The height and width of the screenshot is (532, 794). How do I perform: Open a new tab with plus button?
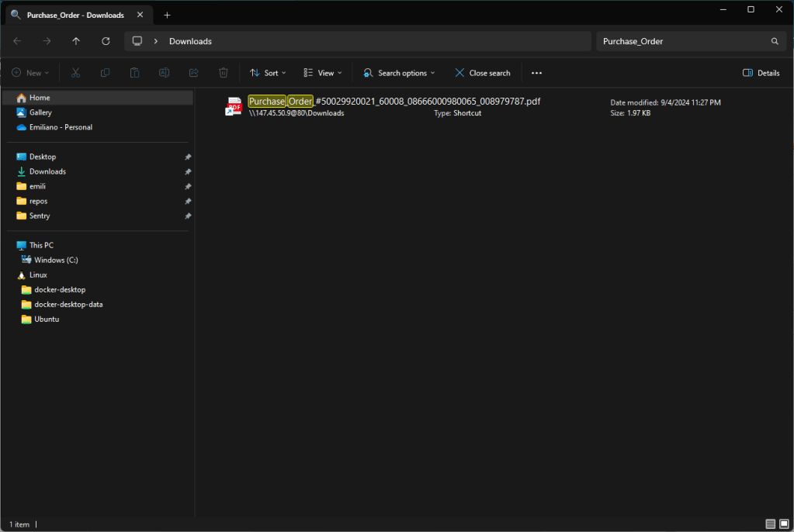pyautogui.click(x=167, y=15)
